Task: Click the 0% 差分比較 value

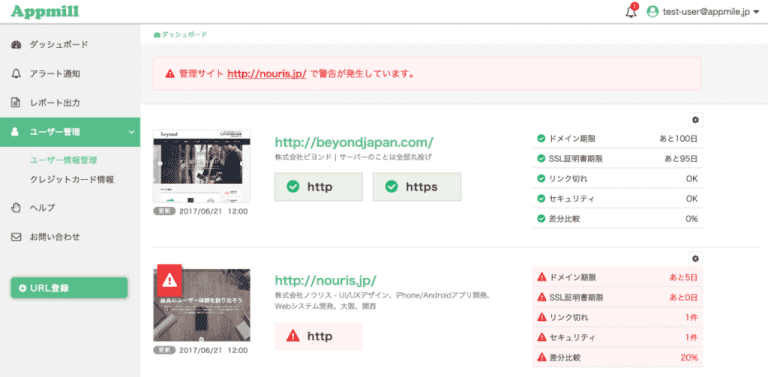Action: pyautogui.click(x=692, y=219)
